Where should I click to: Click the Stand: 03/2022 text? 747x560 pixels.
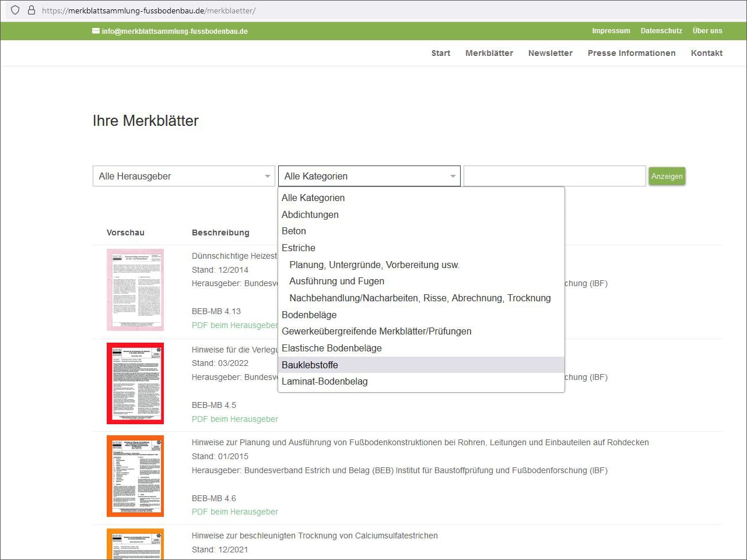pyautogui.click(x=220, y=363)
